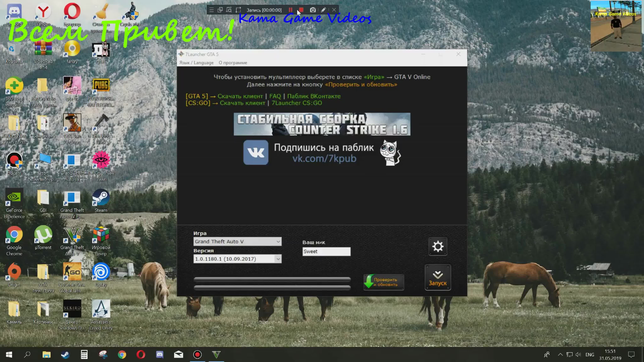Open the notification center icon

click(x=631, y=354)
